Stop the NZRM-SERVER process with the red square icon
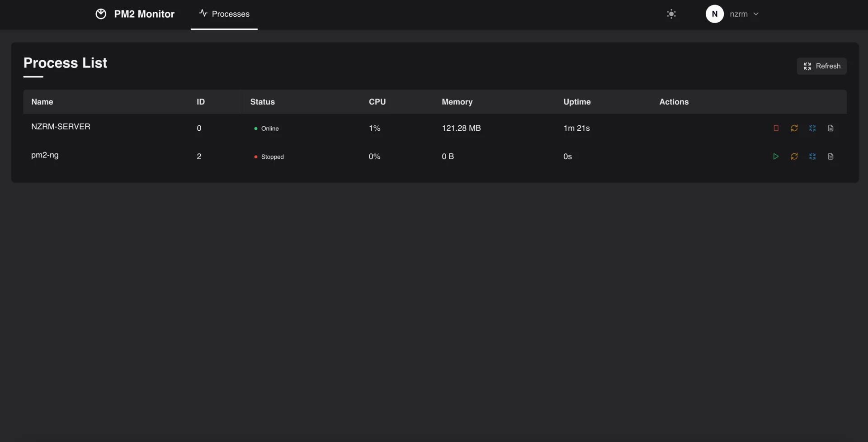 point(776,128)
